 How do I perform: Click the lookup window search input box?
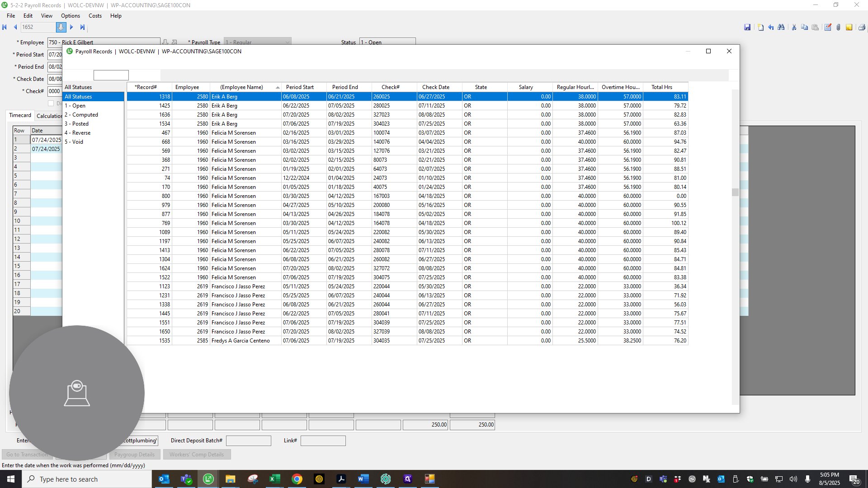coord(111,75)
